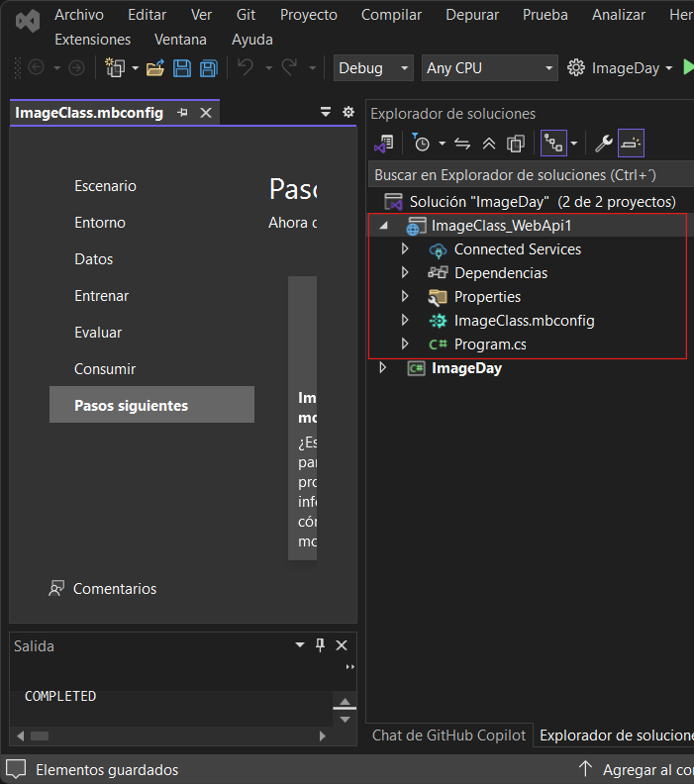Go to the Entorno step
The height and width of the screenshot is (784, 694).
(x=100, y=223)
